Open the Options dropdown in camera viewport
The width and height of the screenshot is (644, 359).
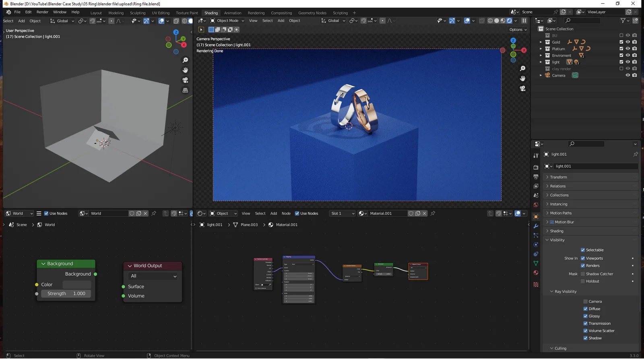point(518,29)
